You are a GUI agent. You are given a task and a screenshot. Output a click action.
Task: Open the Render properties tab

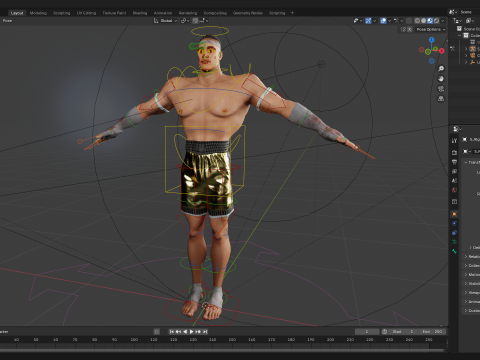point(454,152)
